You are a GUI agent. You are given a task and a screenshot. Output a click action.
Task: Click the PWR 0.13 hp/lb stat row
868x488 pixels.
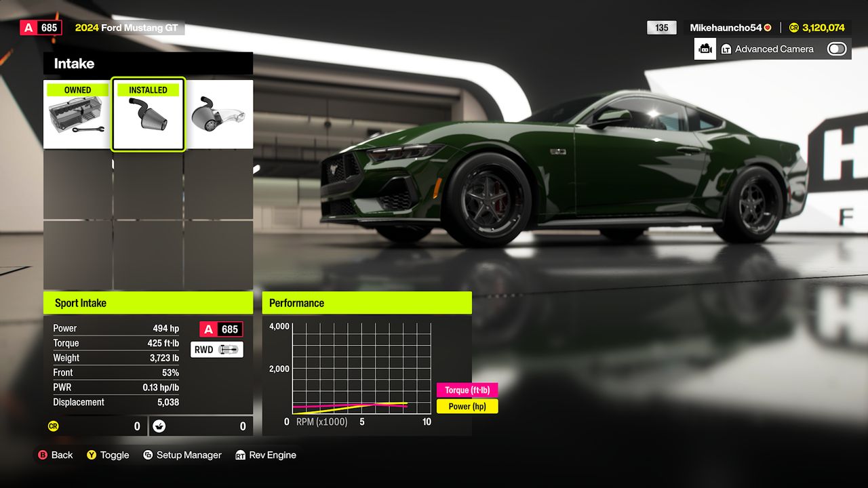116,388
